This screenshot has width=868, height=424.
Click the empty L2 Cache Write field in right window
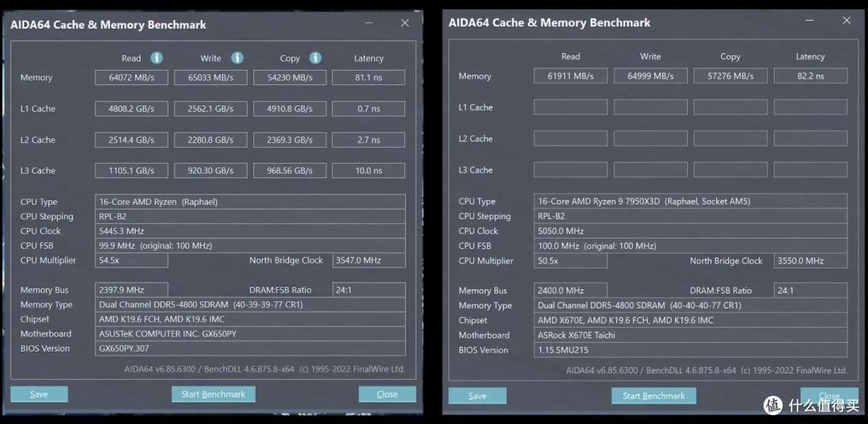(651, 138)
